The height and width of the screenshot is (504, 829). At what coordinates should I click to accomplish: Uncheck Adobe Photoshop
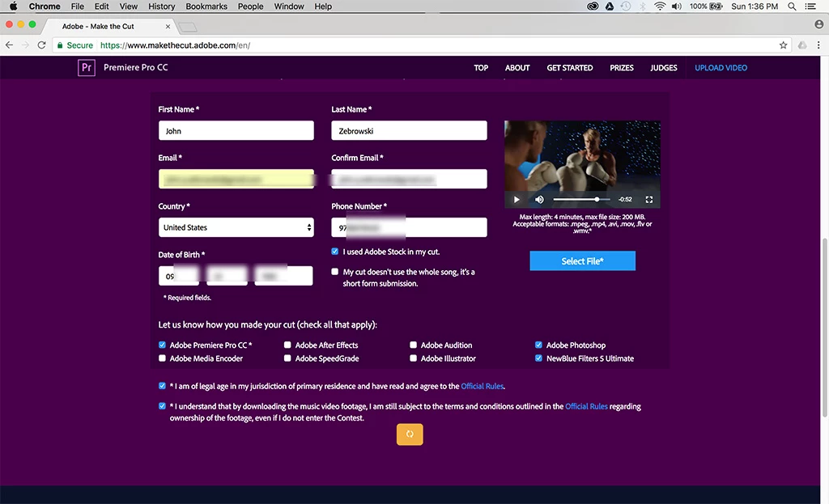click(x=538, y=345)
